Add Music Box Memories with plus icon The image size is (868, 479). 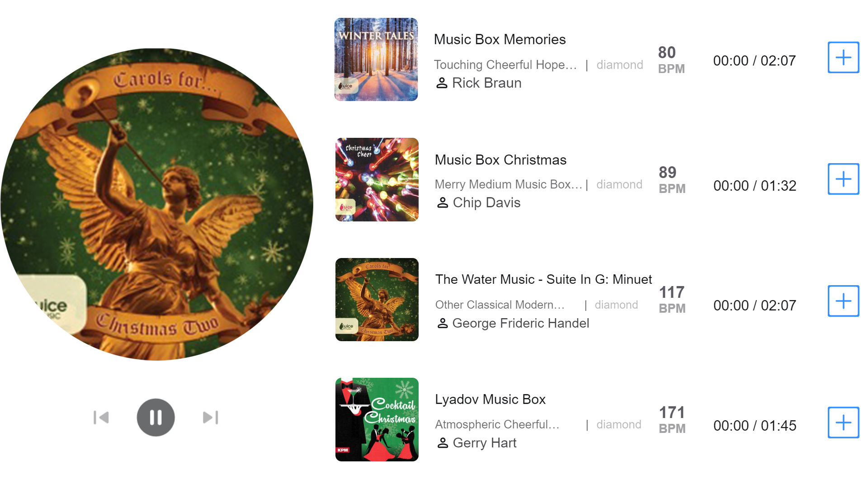click(x=843, y=57)
